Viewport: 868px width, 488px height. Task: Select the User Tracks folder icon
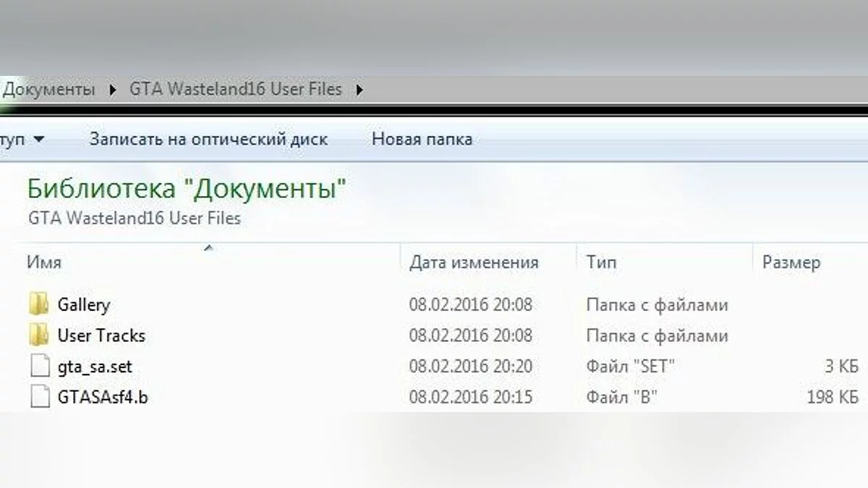(39, 335)
